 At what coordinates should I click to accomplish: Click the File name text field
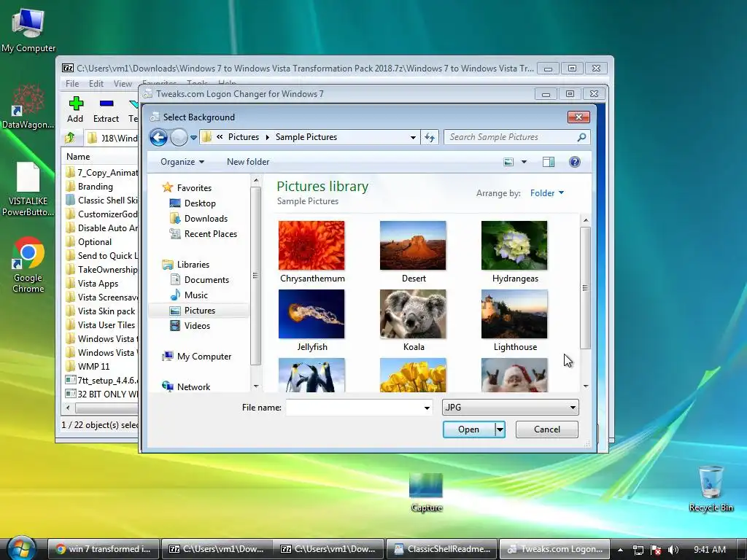(354, 408)
